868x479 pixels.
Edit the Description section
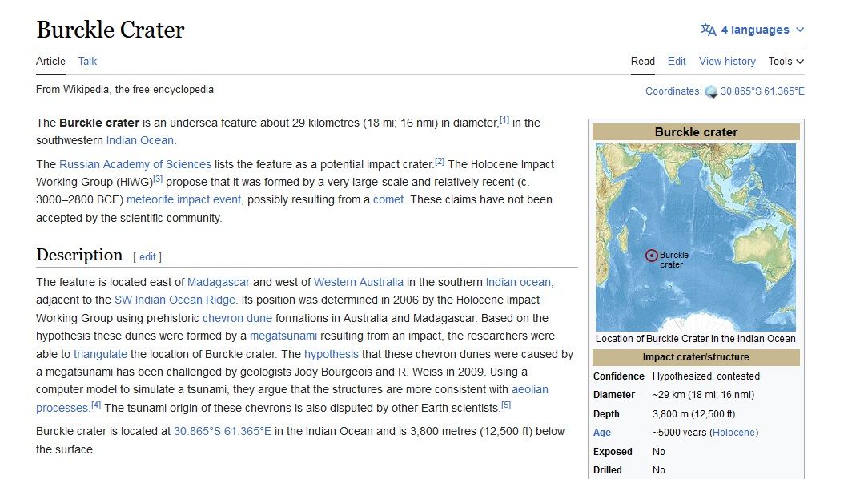coord(147,257)
